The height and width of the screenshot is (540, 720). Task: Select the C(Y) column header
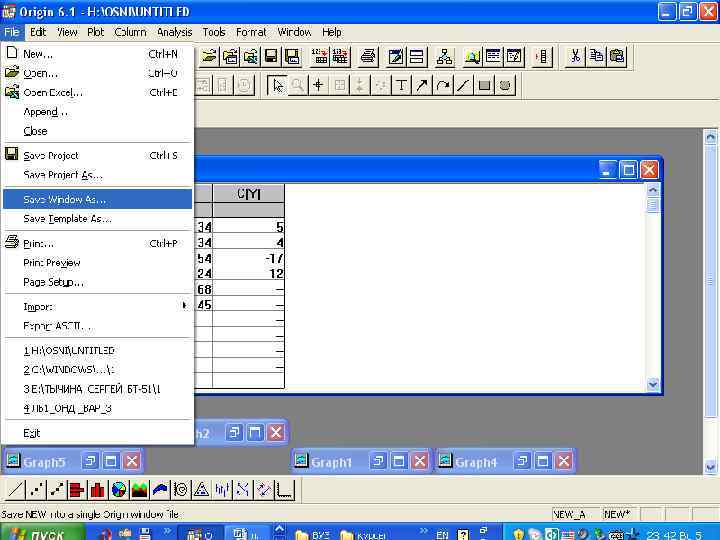pyautogui.click(x=248, y=194)
